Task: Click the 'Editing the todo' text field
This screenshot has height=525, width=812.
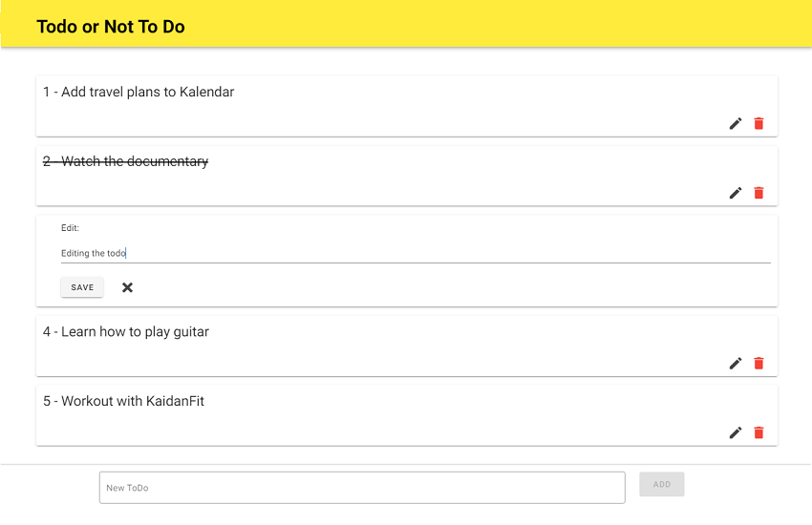Action: pos(416,253)
